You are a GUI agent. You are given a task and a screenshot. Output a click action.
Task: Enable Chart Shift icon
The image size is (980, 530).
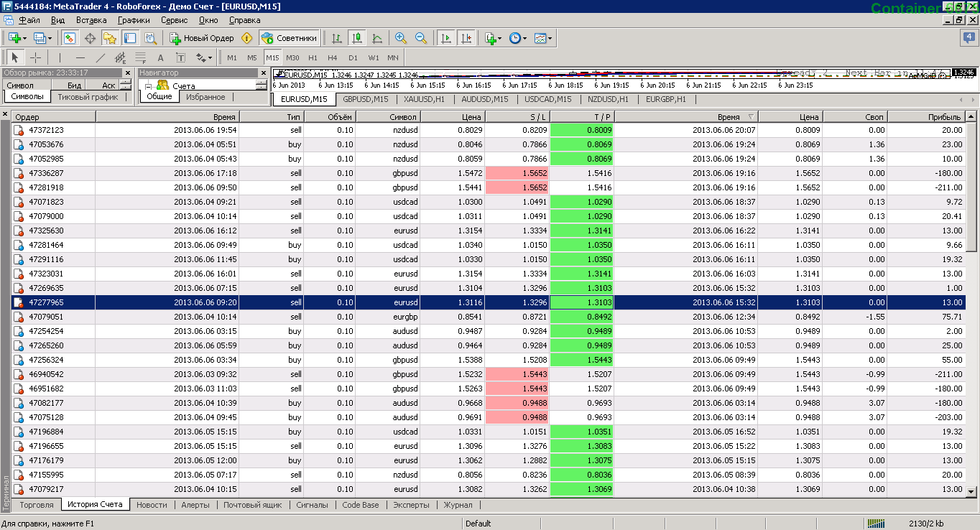[466, 38]
